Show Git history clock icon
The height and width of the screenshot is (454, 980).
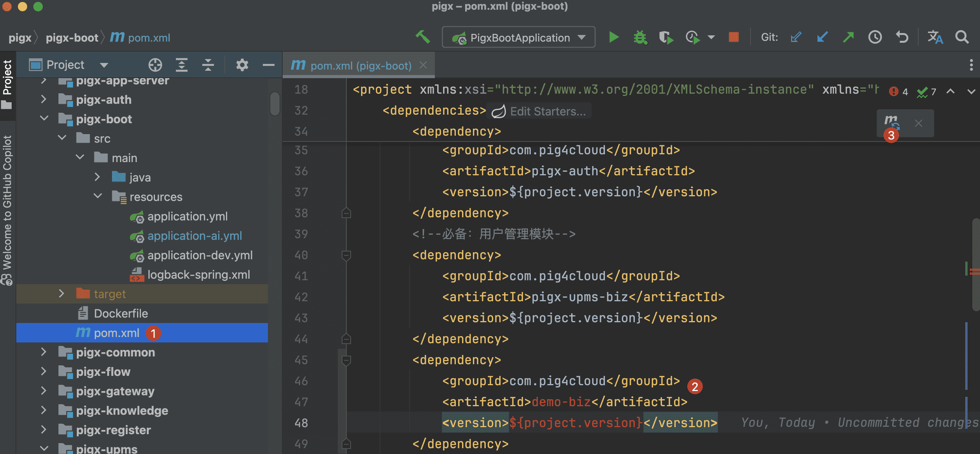click(x=875, y=37)
